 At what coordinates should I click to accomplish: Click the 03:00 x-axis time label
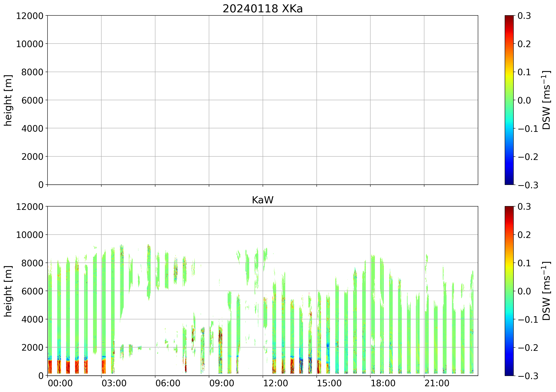114,383
